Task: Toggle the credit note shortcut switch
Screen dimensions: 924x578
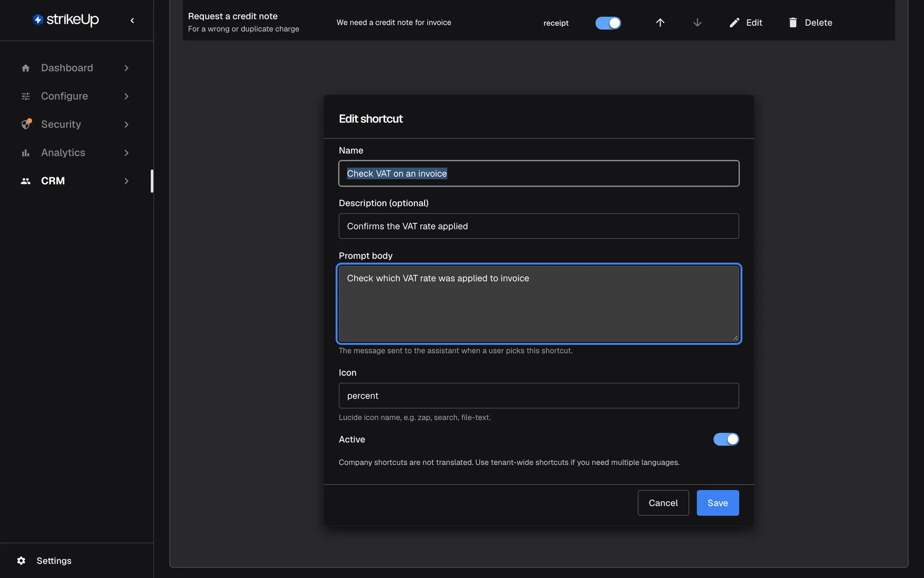Action: click(608, 23)
